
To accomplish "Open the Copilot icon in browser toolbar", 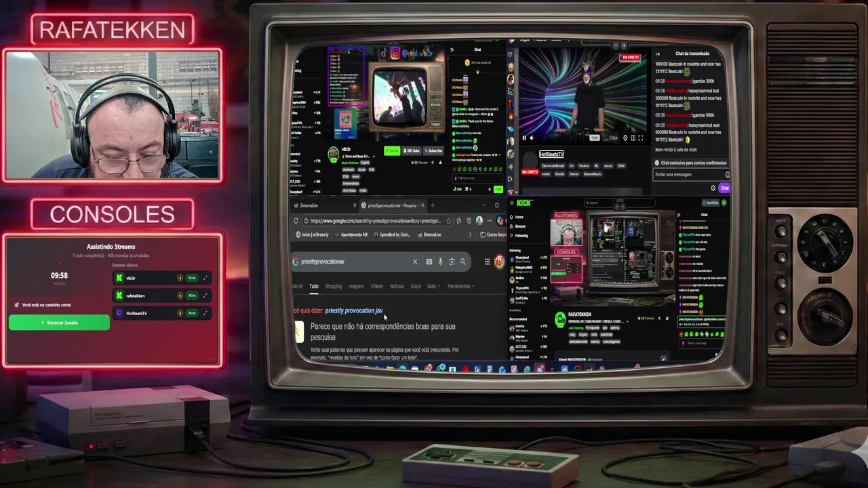I will (x=500, y=221).
